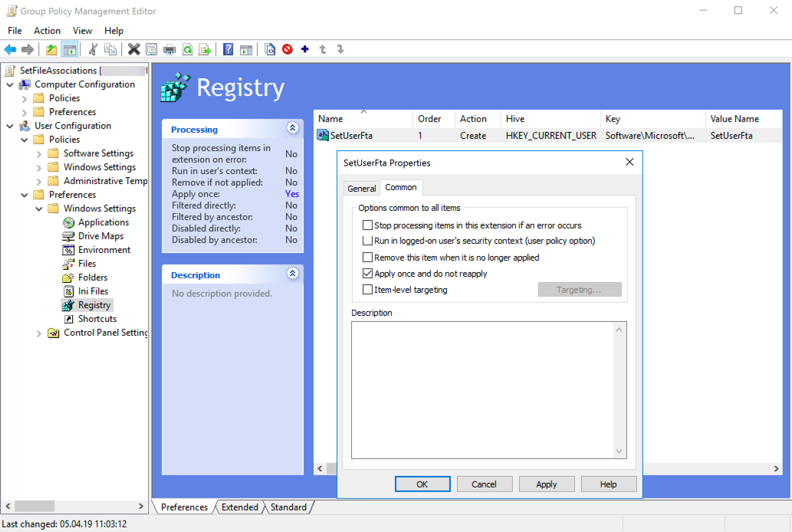Collapse Windows Settings under Preferences

pos(39,209)
